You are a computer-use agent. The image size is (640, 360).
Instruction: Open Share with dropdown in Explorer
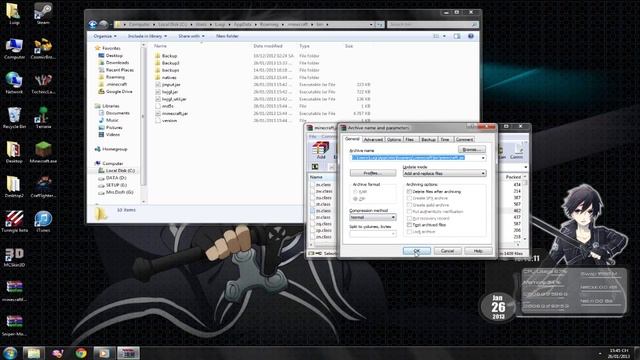click(191, 36)
